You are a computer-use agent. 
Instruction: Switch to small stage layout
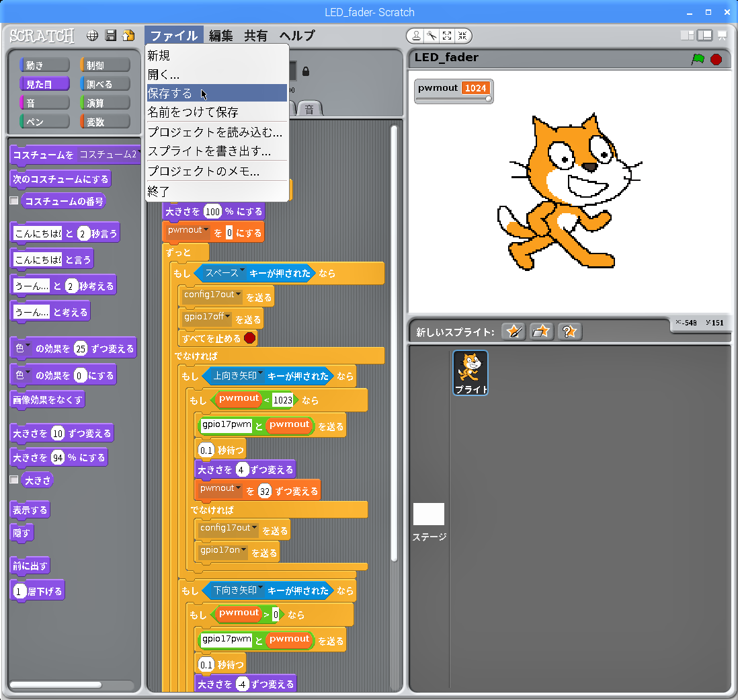click(687, 36)
